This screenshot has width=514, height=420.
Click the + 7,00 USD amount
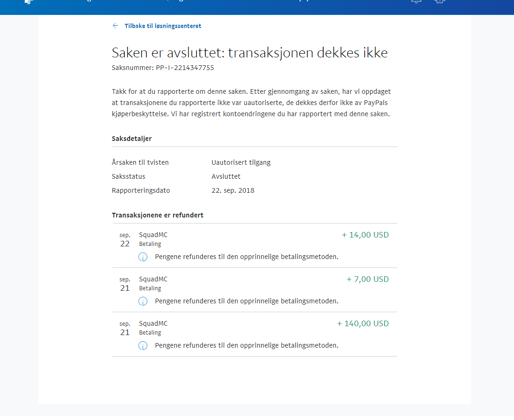(368, 280)
